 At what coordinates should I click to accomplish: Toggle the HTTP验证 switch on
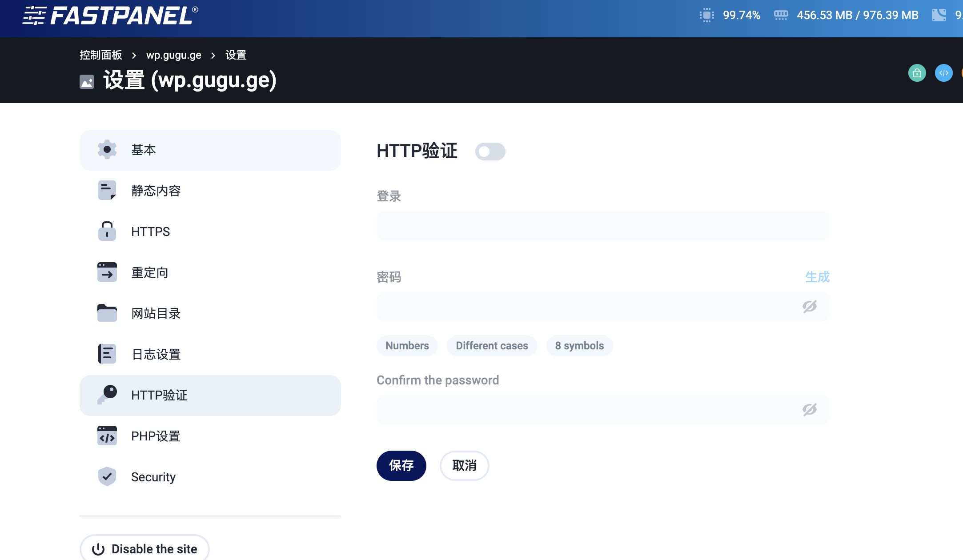tap(490, 152)
